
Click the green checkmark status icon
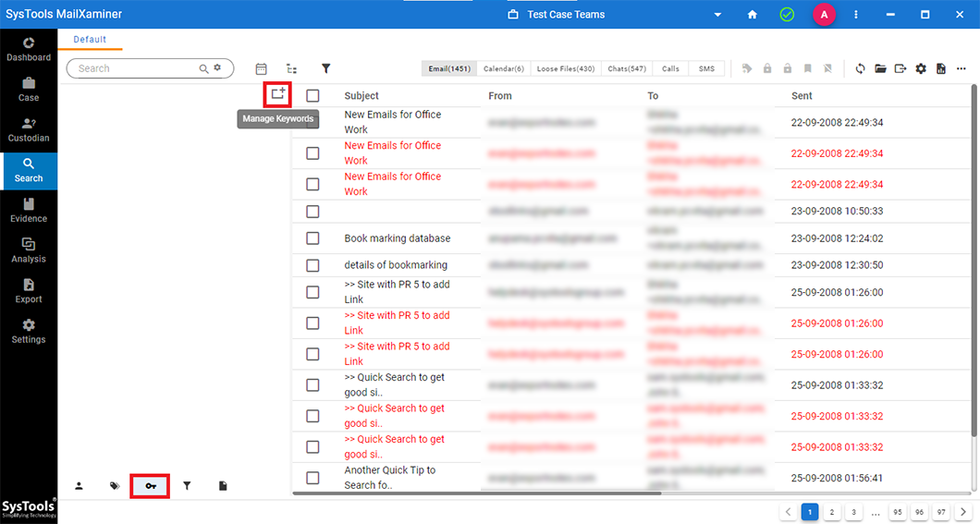[x=787, y=15]
